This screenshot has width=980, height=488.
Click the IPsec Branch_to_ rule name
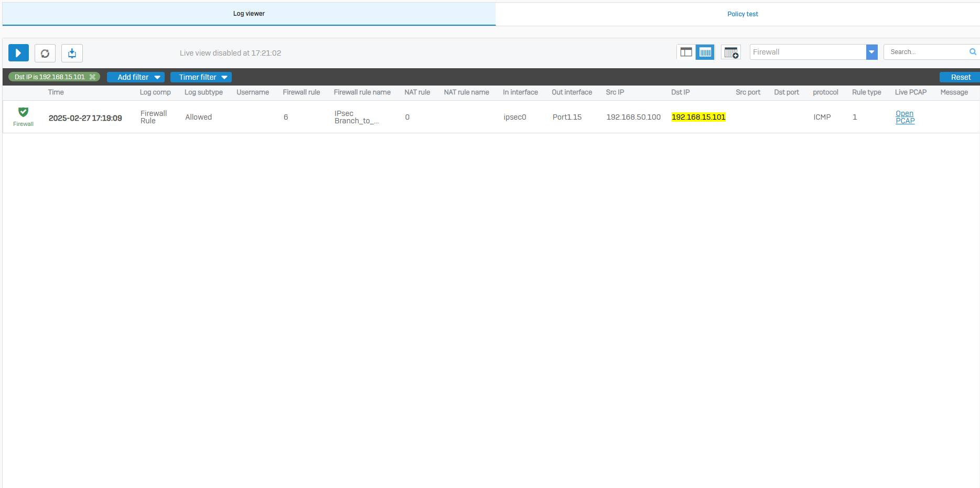pos(357,117)
